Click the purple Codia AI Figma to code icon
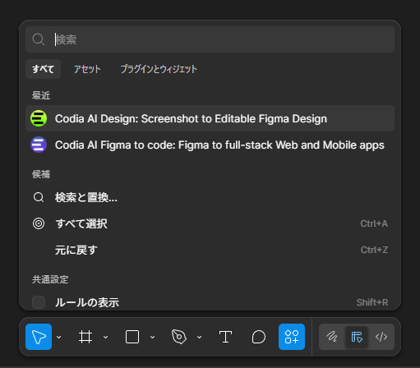Image resolution: width=420 pixels, height=368 pixels. [39, 145]
